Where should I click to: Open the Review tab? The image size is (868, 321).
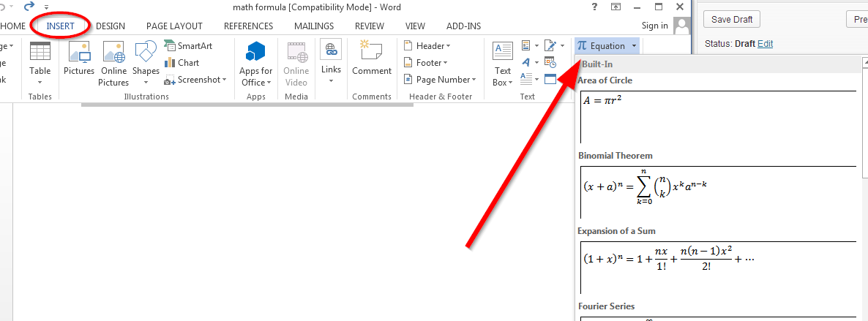tap(370, 26)
